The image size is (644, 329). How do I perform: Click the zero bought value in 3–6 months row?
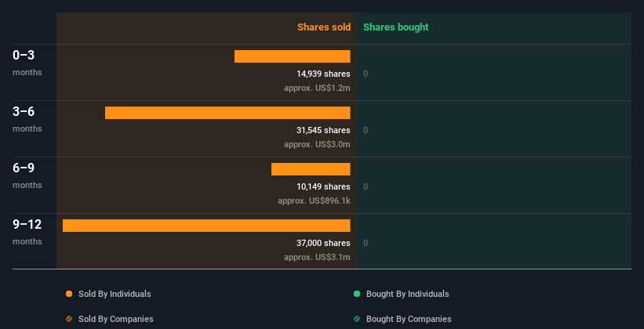[x=366, y=130]
